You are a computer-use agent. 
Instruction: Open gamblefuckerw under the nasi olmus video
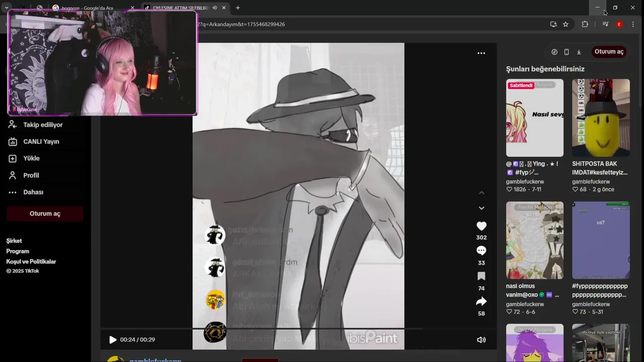[x=525, y=304]
